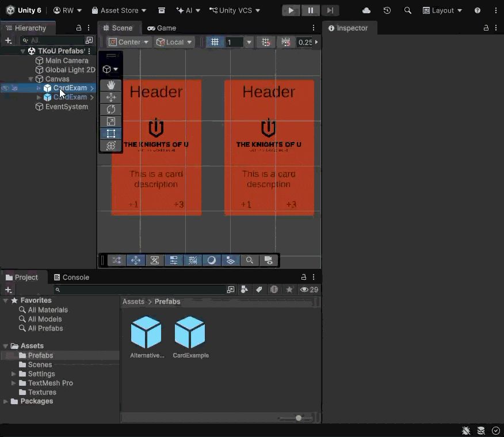
Task: Open the AI dropdown menu
Action: 188,10
